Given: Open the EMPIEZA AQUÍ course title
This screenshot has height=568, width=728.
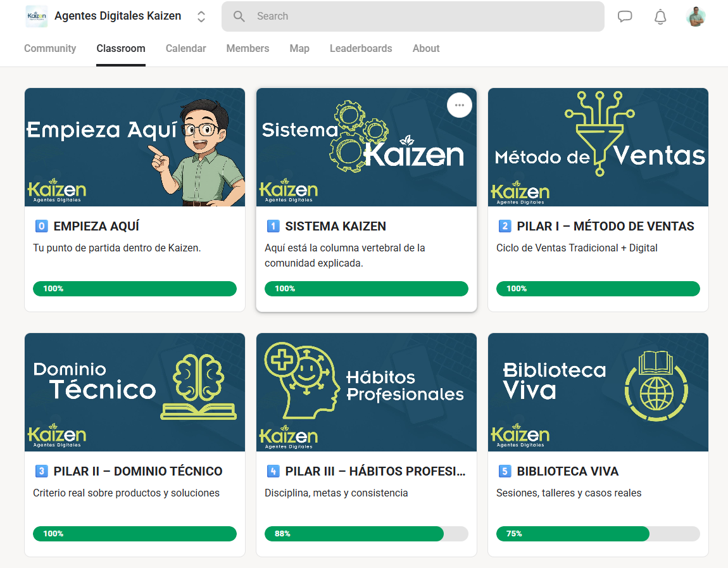Looking at the screenshot, I should [x=96, y=226].
